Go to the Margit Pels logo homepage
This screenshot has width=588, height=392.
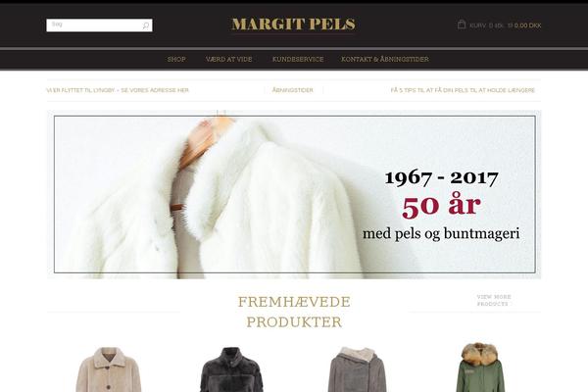click(294, 24)
